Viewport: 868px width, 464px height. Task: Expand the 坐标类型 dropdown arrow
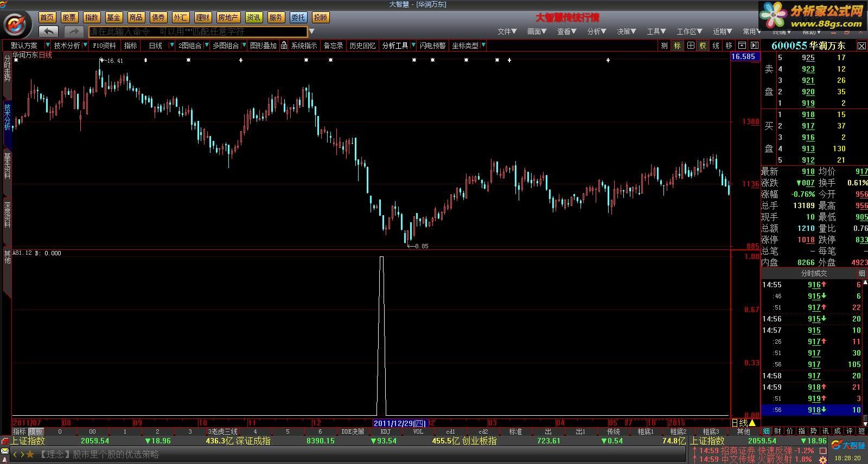click(483, 46)
